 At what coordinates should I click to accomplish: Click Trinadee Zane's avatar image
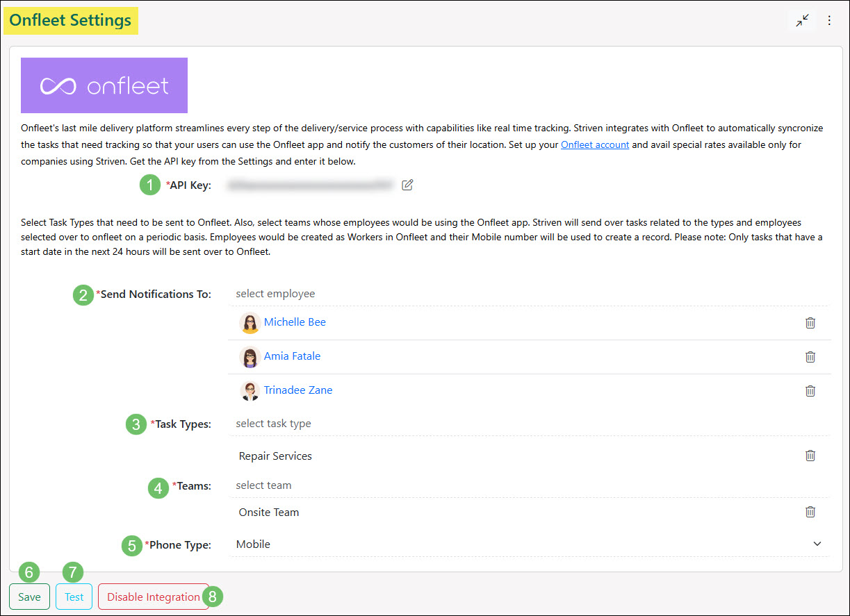point(250,391)
